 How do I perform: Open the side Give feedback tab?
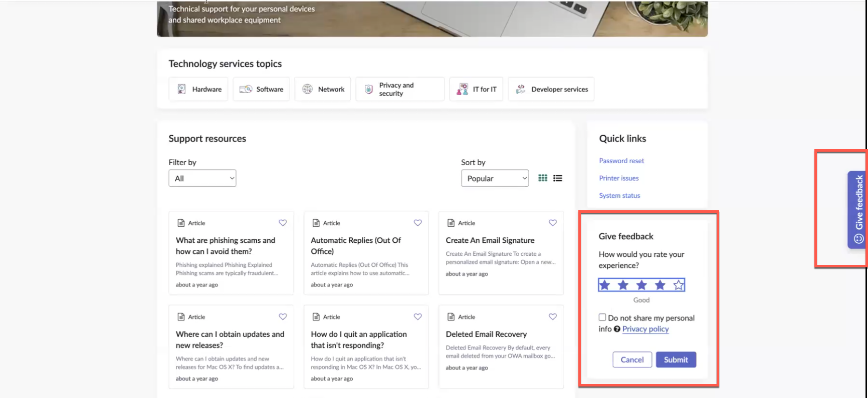857,210
